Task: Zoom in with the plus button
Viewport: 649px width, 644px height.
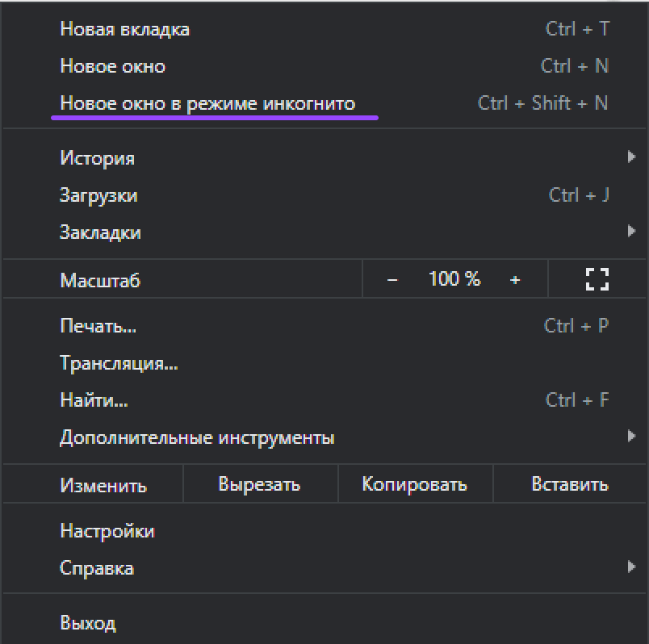Action: 514,280
